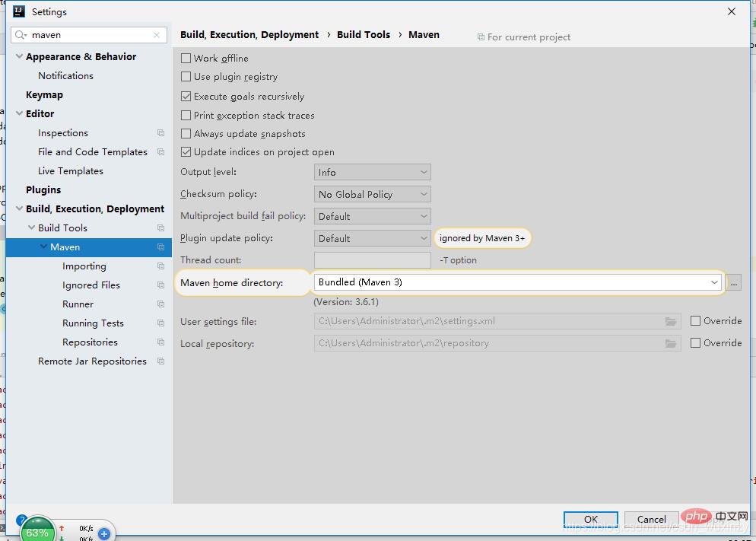Click the project-scope icon beside Live Templates
Image resolution: width=756 pixels, height=541 pixels.
[x=160, y=171]
